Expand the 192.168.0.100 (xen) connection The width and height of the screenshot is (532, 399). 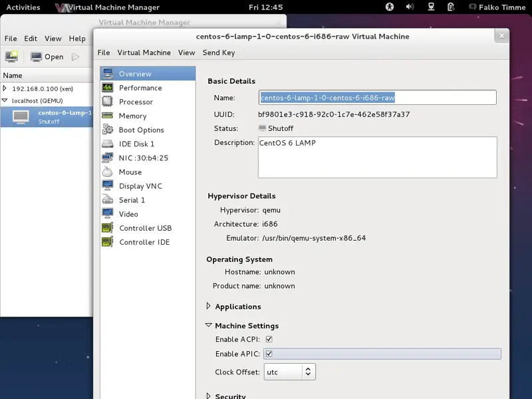[5, 88]
